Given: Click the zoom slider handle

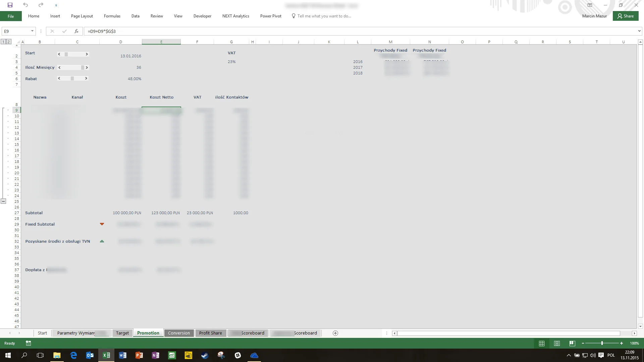Looking at the screenshot, I should (x=602, y=343).
